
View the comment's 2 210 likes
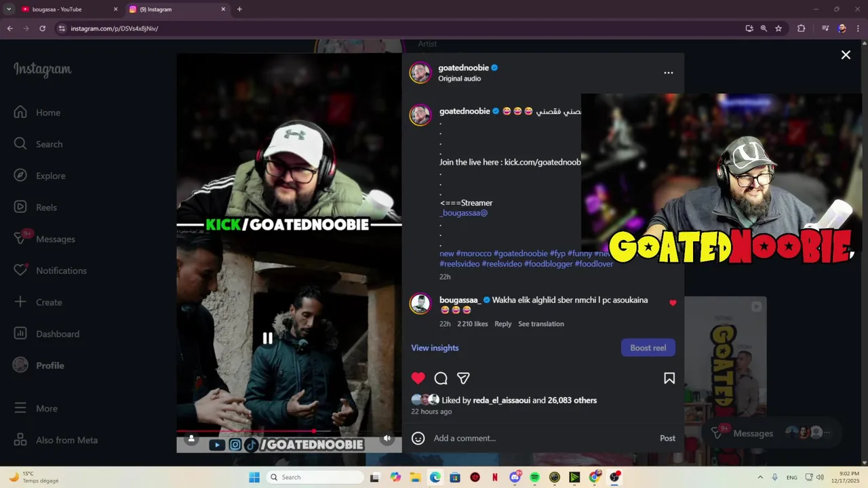pyautogui.click(x=473, y=324)
